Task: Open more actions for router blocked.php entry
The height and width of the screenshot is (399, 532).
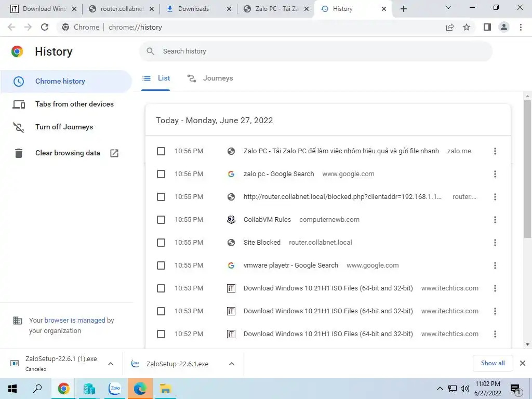Action: 495,197
